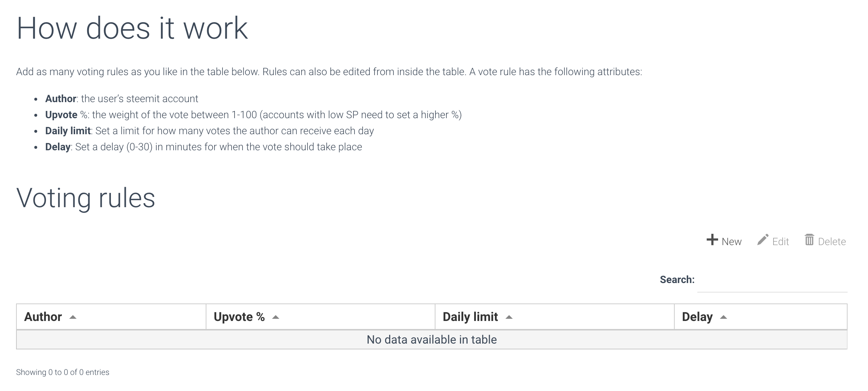Click the sort arrow beside Daily limit
The image size is (868, 391).
pos(509,317)
